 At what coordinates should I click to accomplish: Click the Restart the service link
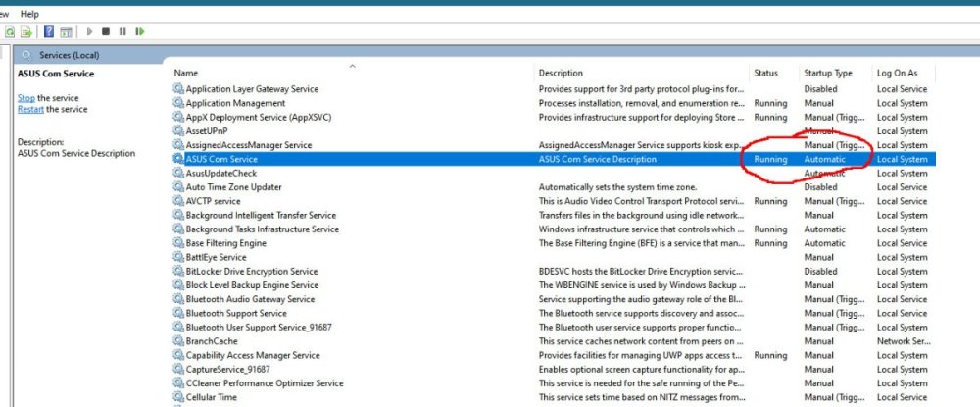[30, 110]
